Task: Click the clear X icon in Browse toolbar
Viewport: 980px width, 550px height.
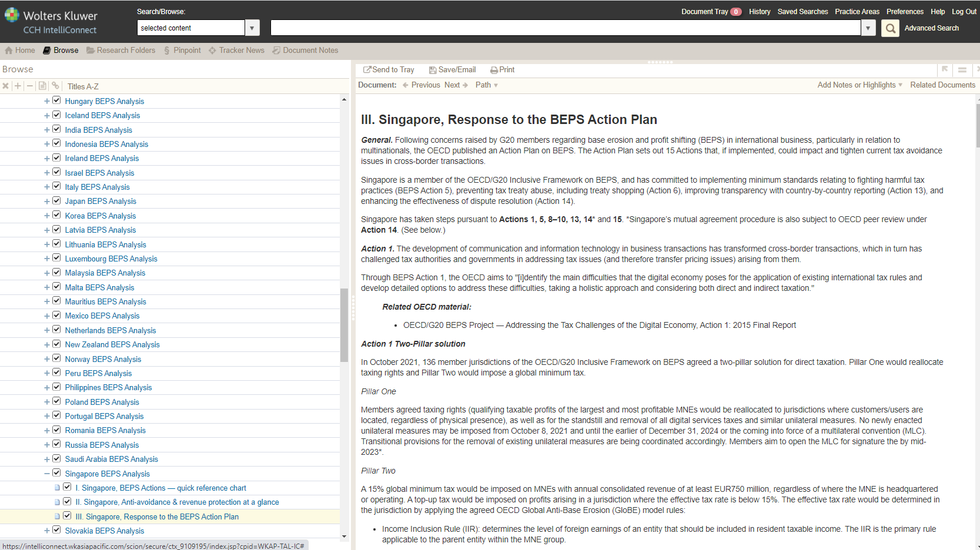Action: point(5,86)
